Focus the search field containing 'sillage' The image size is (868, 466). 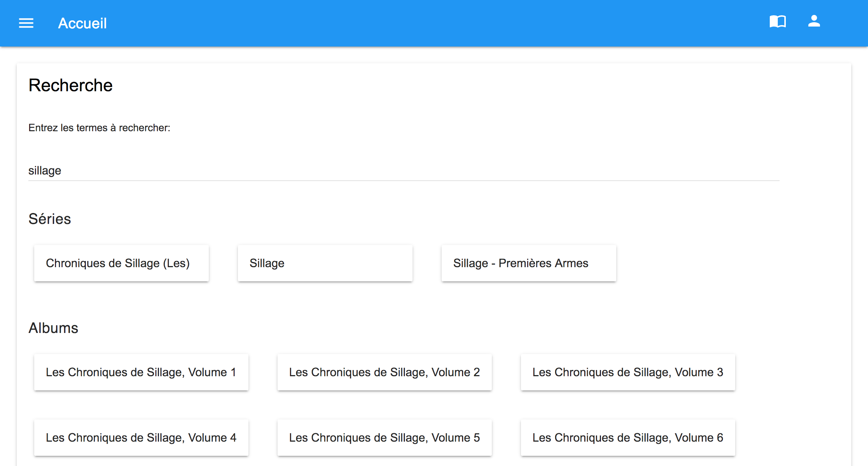404,170
